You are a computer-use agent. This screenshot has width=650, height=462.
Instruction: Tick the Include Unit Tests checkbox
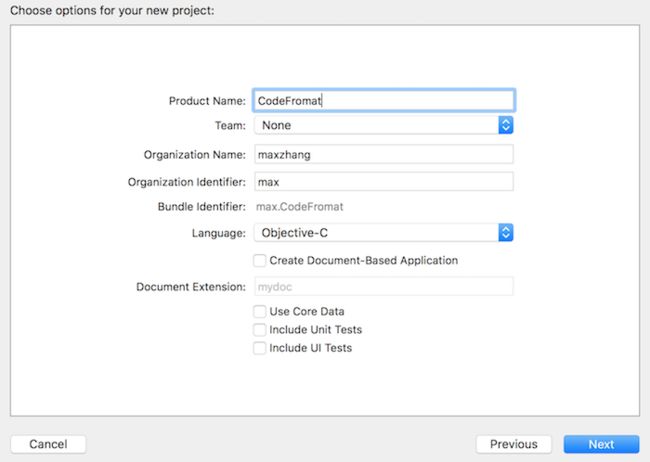(x=260, y=330)
